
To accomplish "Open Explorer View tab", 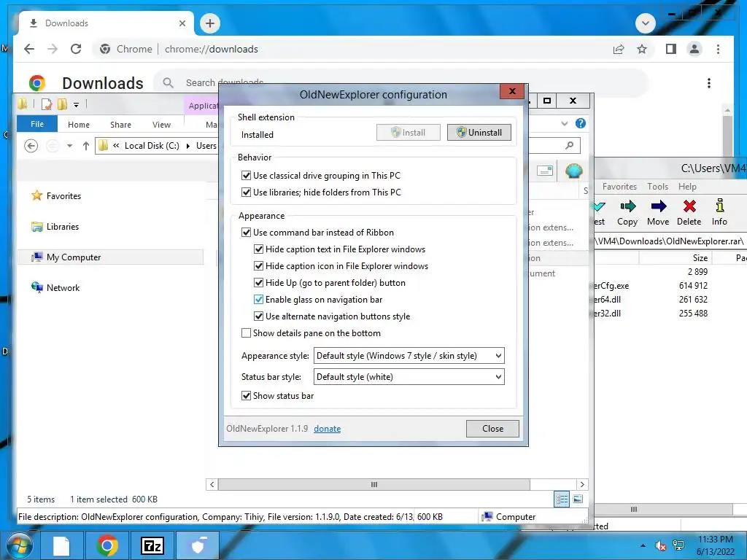I will point(161,124).
